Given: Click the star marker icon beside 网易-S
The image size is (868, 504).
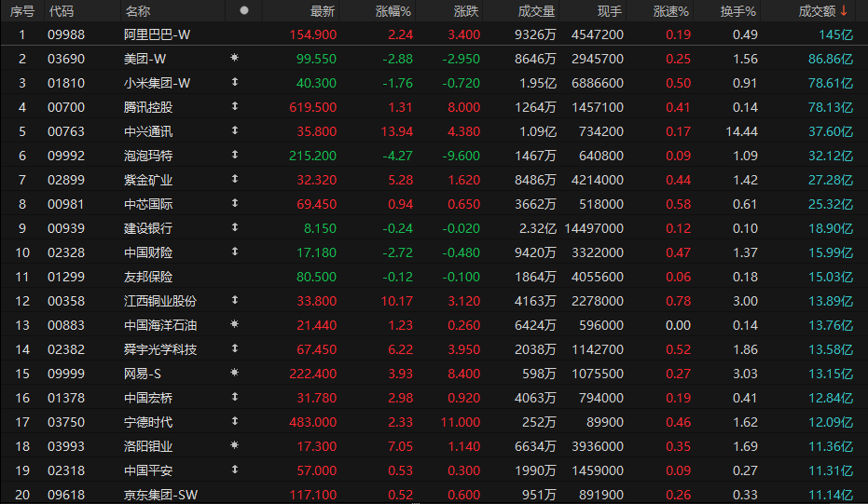Looking at the screenshot, I should 235,373.
